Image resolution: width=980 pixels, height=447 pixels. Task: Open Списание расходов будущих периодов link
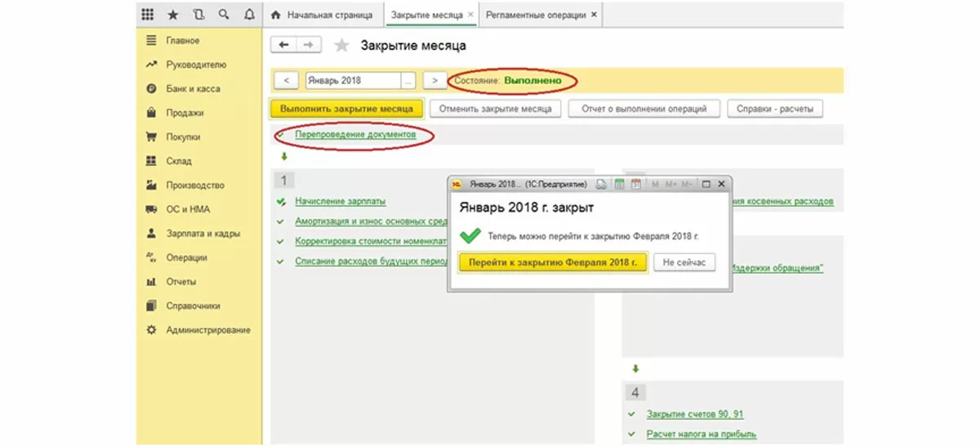[x=372, y=261]
